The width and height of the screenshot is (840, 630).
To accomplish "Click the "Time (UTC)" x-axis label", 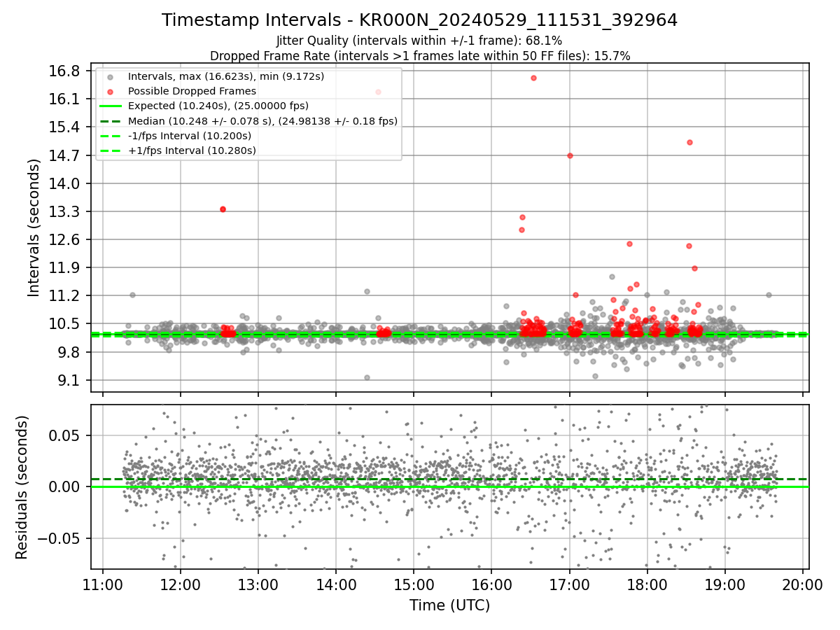I will point(449,605).
